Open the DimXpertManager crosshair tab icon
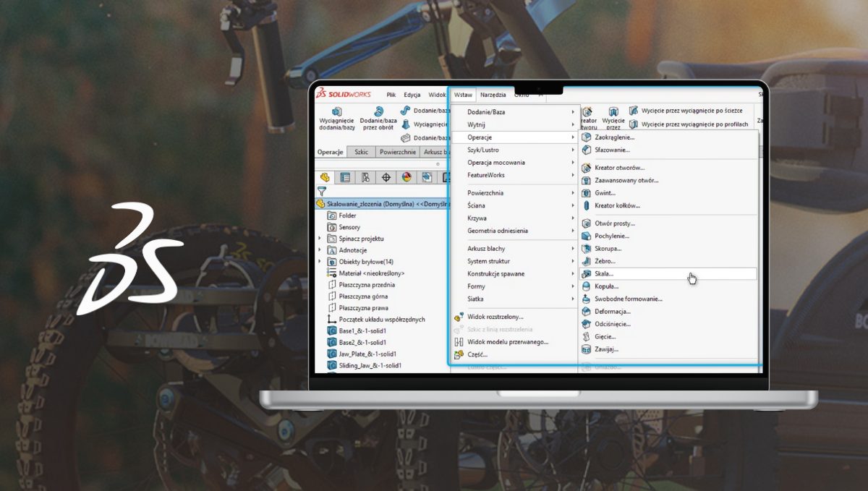This screenshot has height=491, width=868. pyautogui.click(x=386, y=177)
